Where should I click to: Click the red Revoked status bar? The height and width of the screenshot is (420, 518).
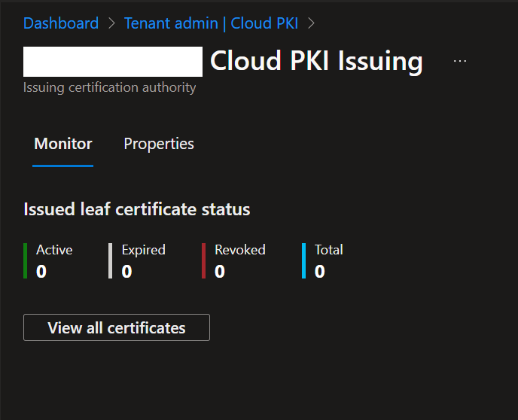[x=203, y=260]
